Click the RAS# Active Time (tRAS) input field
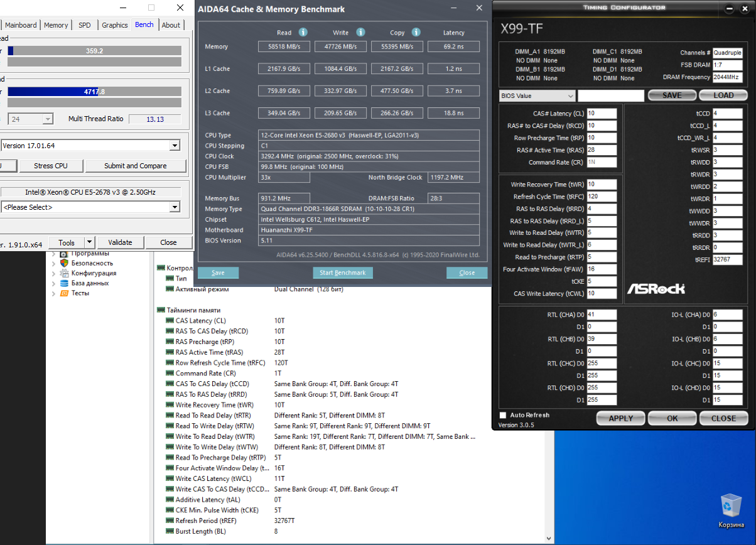 pyautogui.click(x=602, y=150)
